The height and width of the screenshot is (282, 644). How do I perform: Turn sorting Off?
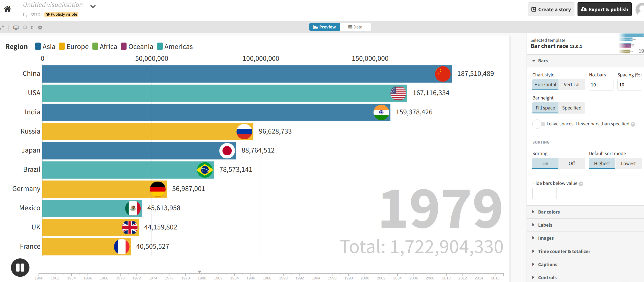pos(571,164)
